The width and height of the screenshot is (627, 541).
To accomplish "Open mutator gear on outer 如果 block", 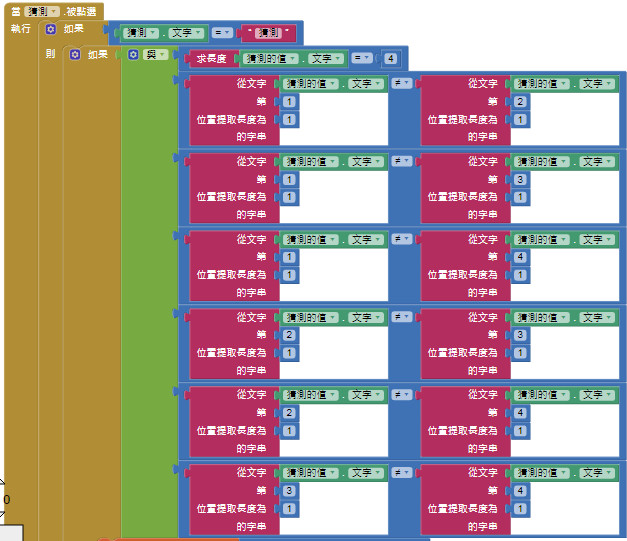I will click(50, 29).
